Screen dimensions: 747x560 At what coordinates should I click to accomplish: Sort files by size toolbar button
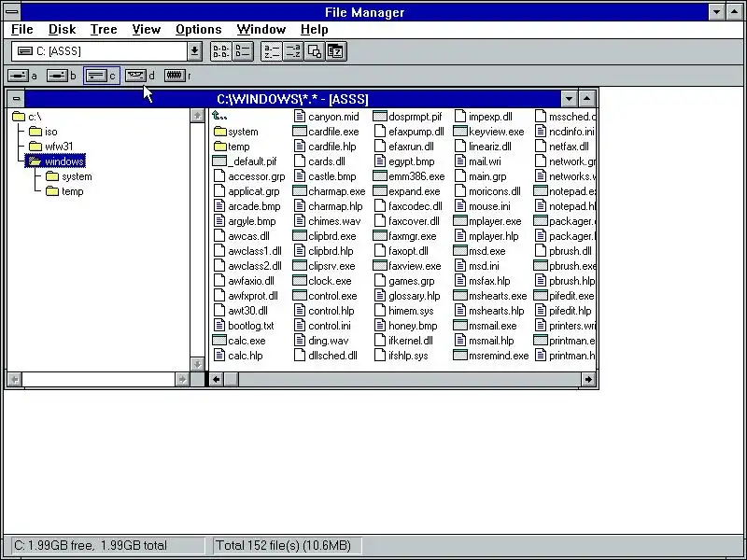tap(315, 51)
